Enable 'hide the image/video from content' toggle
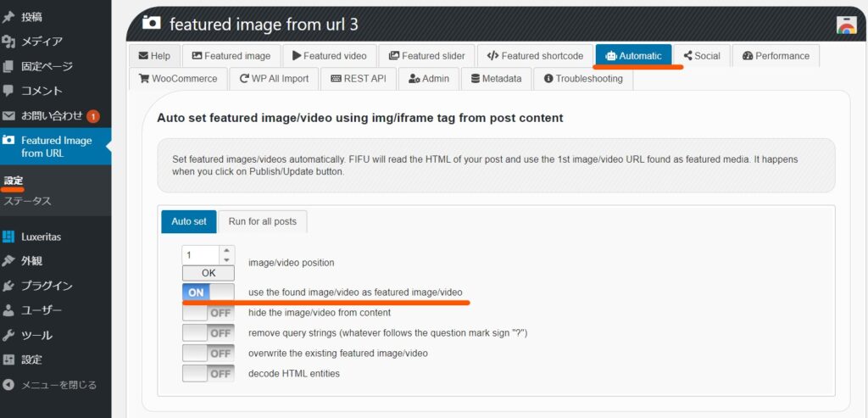 point(209,313)
